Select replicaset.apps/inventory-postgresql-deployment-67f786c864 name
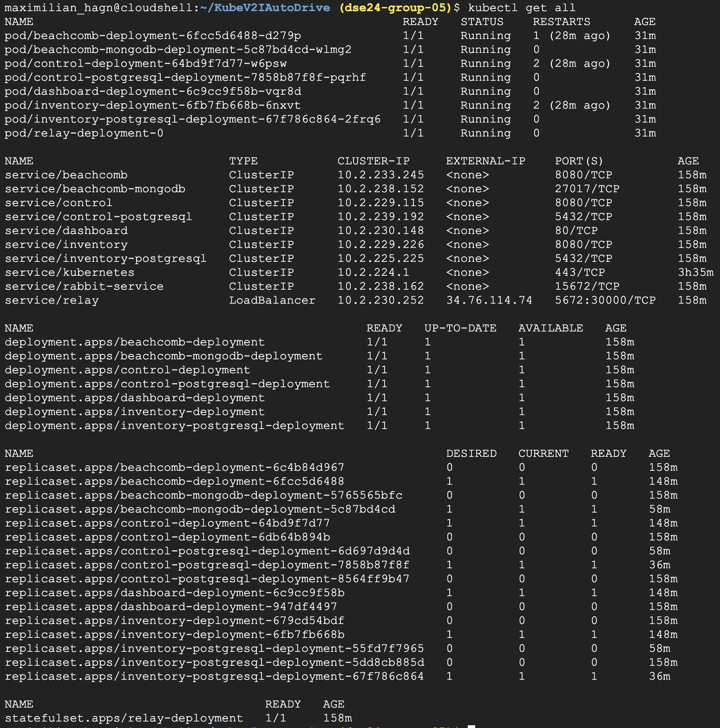Viewport: 720px width, 728px height. point(214,676)
